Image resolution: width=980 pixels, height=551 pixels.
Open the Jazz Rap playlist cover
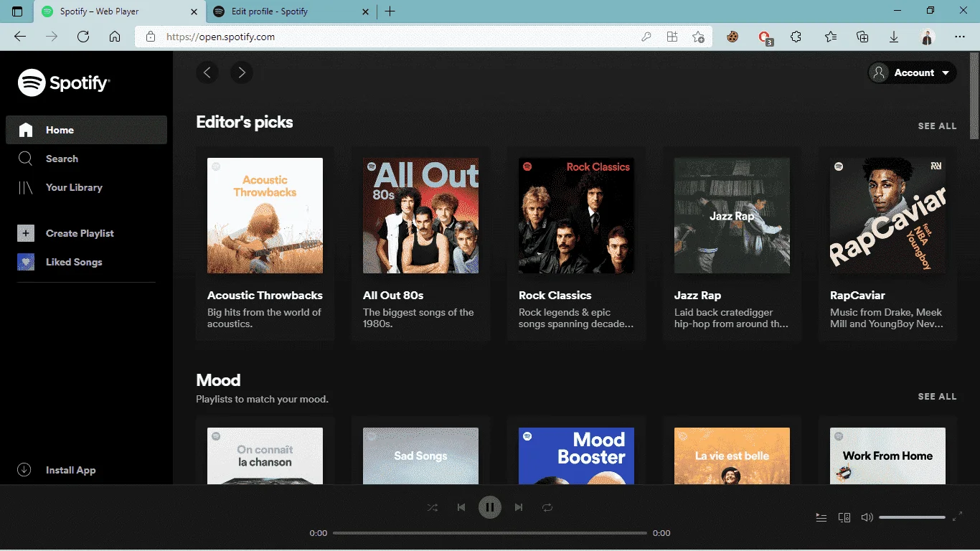coord(732,215)
